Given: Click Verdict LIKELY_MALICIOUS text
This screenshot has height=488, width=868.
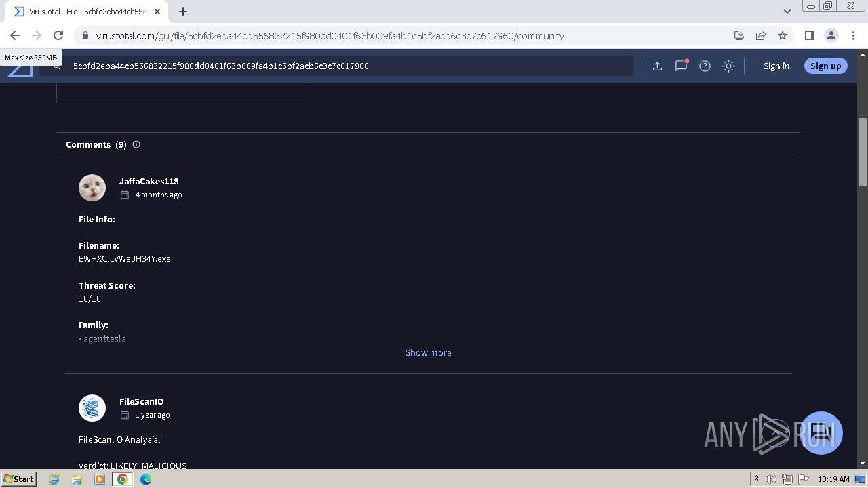Looking at the screenshot, I should (x=133, y=466).
